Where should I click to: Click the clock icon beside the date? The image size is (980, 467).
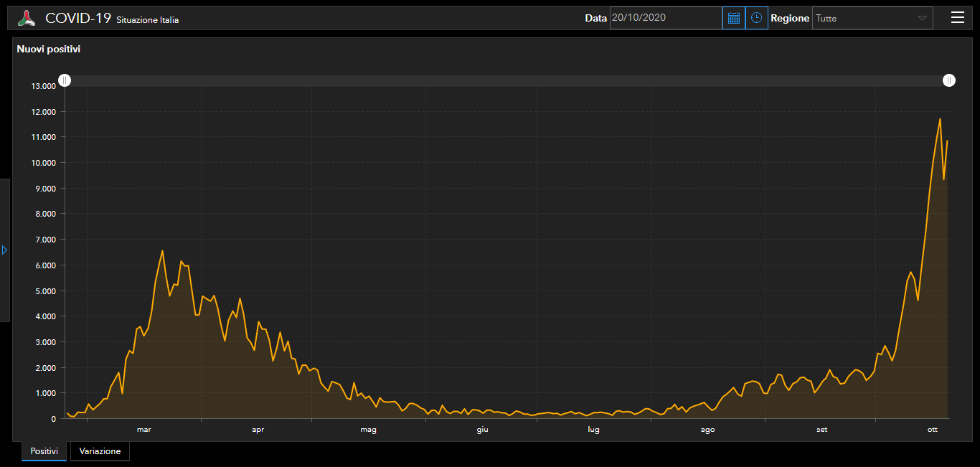click(x=756, y=18)
